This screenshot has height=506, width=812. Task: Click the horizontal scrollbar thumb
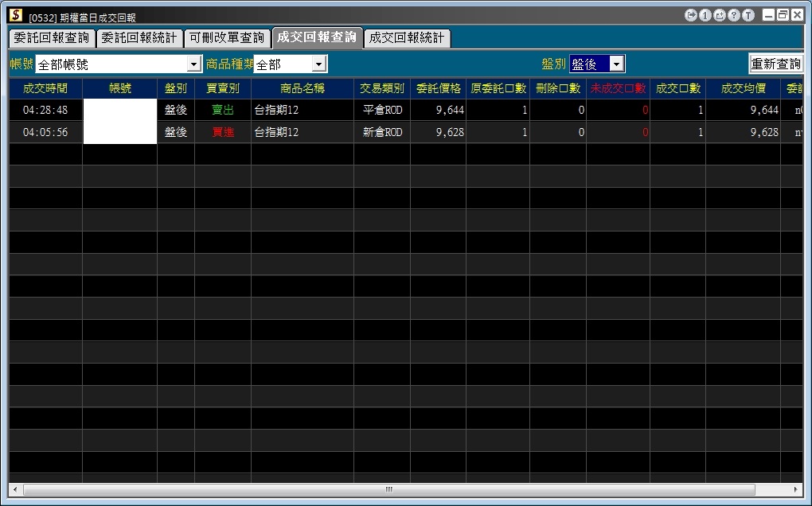point(389,489)
